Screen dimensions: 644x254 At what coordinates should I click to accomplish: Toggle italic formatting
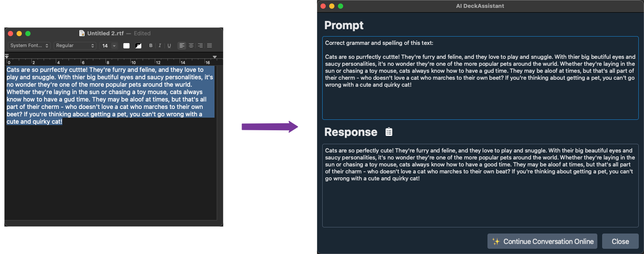[160, 46]
